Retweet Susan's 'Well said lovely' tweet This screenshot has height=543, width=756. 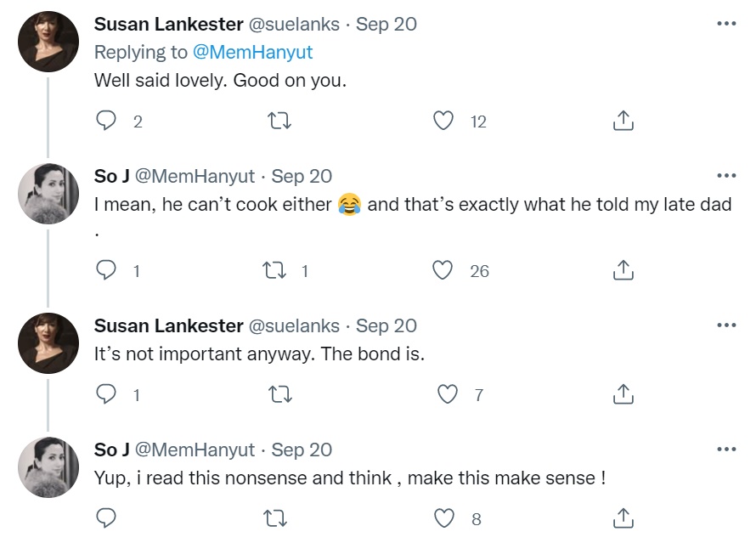point(279,121)
